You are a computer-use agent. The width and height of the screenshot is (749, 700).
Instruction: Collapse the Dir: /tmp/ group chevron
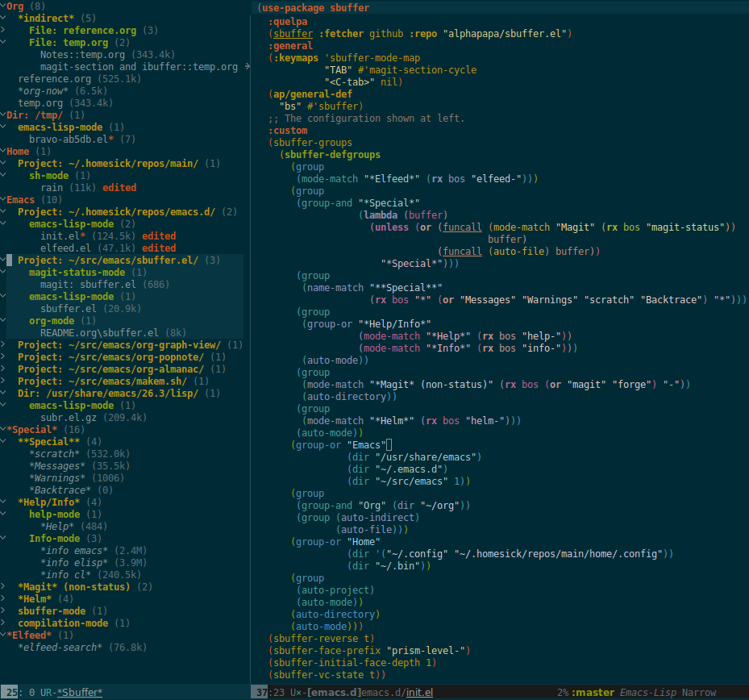pyautogui.click(x=3, y=115)
